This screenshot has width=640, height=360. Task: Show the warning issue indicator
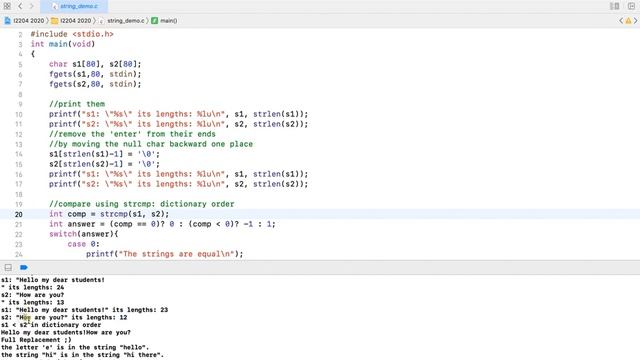(629, 20)
